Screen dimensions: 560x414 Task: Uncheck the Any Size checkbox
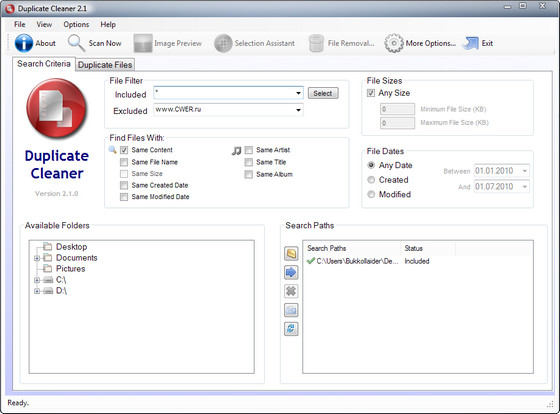(371, 93)
